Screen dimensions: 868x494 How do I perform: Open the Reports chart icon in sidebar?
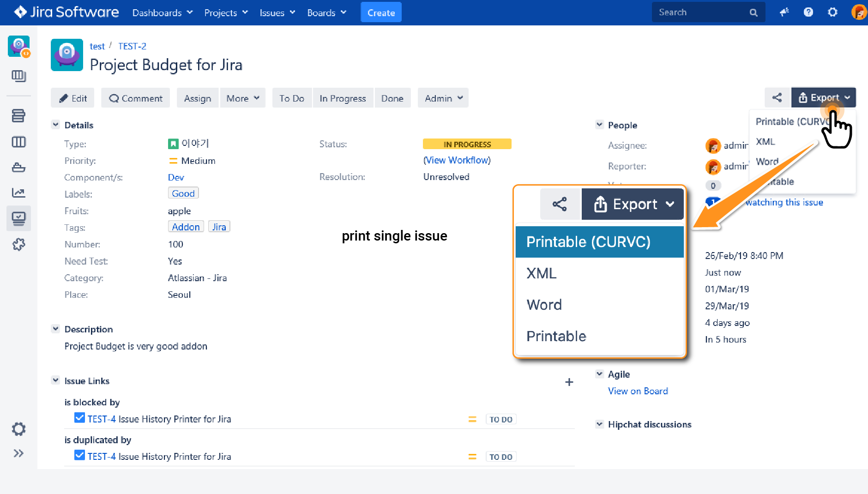[18, 193]
